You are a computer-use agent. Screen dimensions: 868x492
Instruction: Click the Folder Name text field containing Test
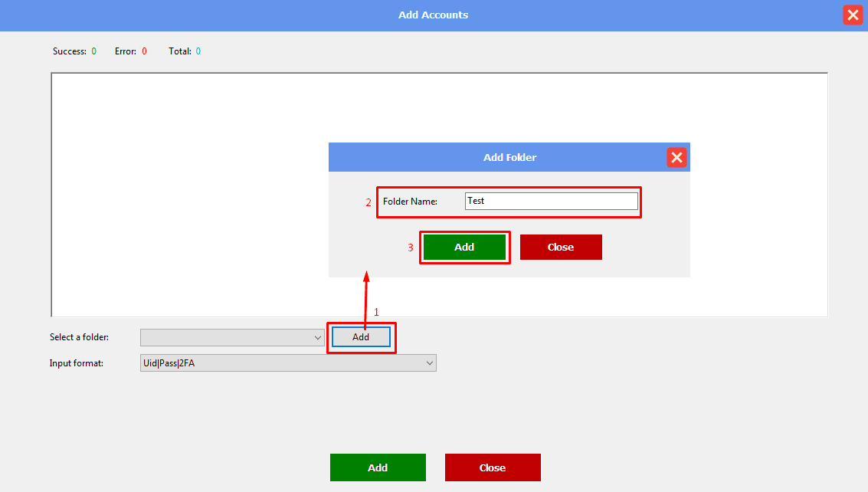tap(551, 201)
